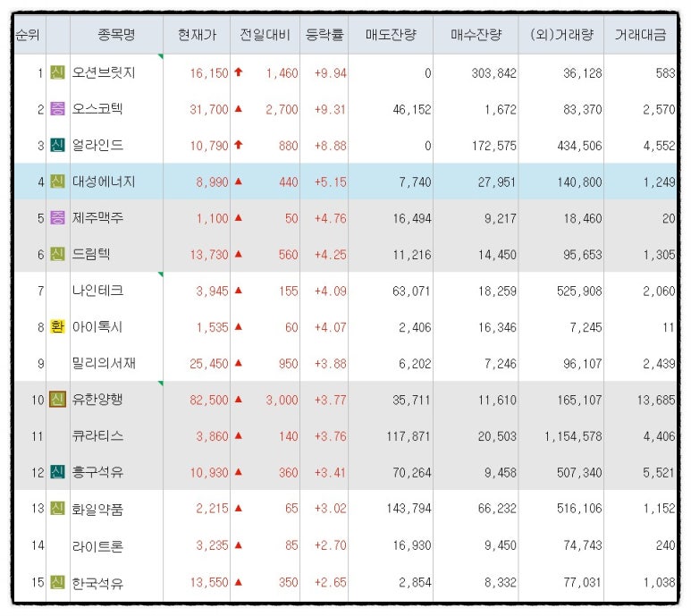Click the upper-limit arrow in 오션브릿지 row

tap(239, 72)
